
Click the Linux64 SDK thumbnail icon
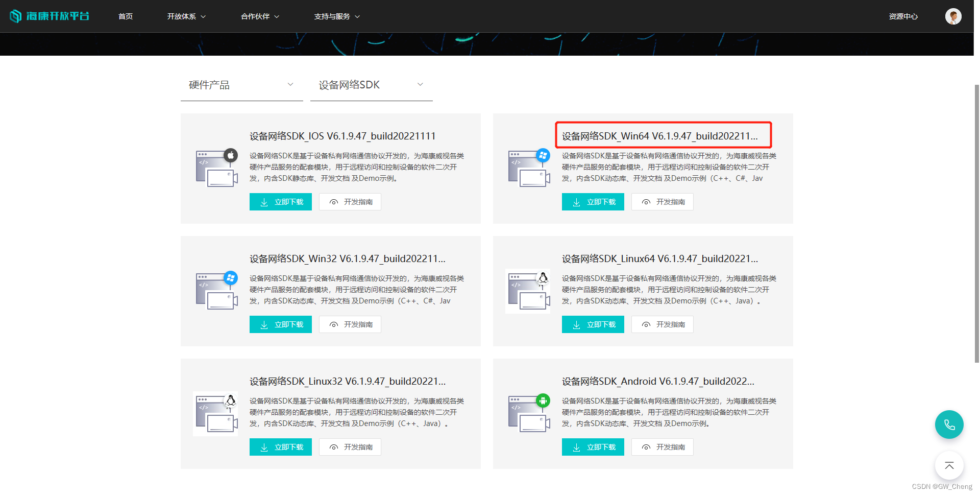click(528, 291)
